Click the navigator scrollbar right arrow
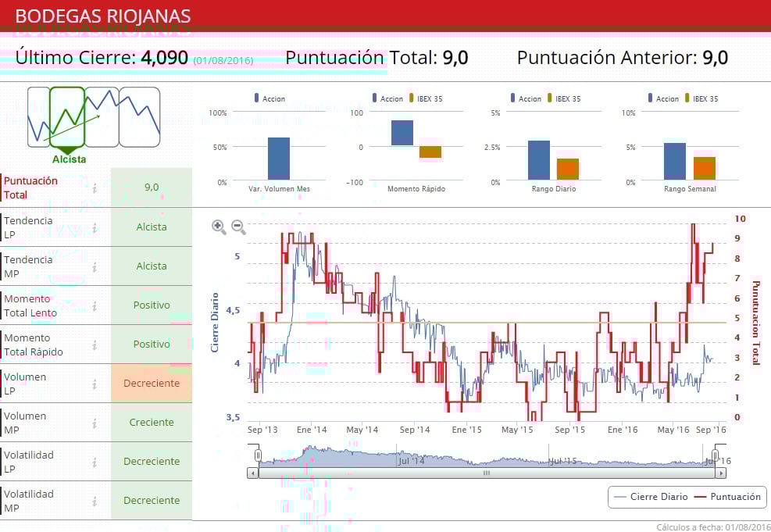The height and width of the screenshot is (532, 771). click(720, 473)
